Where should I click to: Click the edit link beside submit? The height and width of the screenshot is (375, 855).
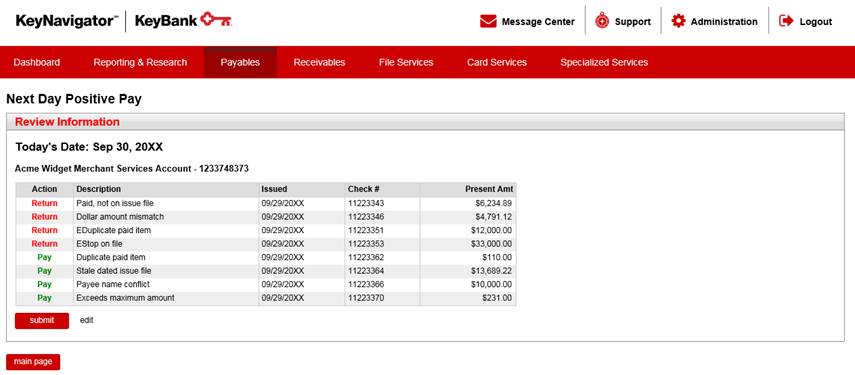pos(87,320)
